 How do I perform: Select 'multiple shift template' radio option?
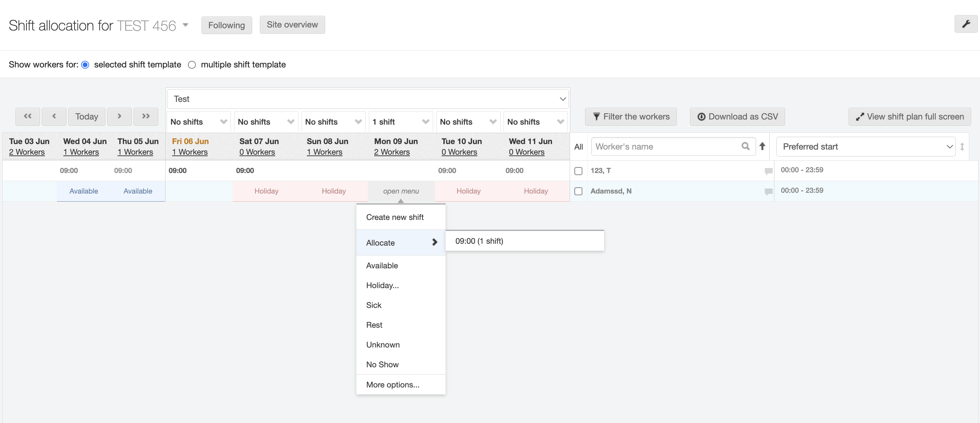(x=192, y=65)
